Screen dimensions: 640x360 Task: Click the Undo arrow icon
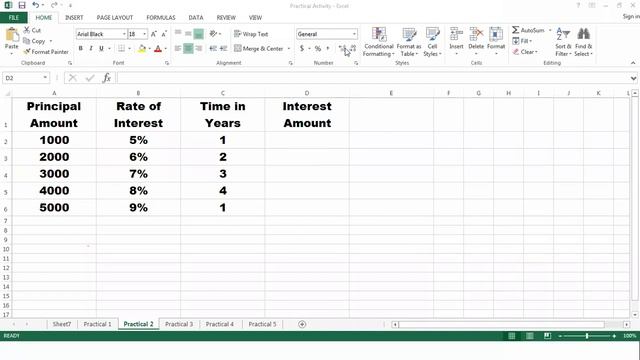(36, 5)
